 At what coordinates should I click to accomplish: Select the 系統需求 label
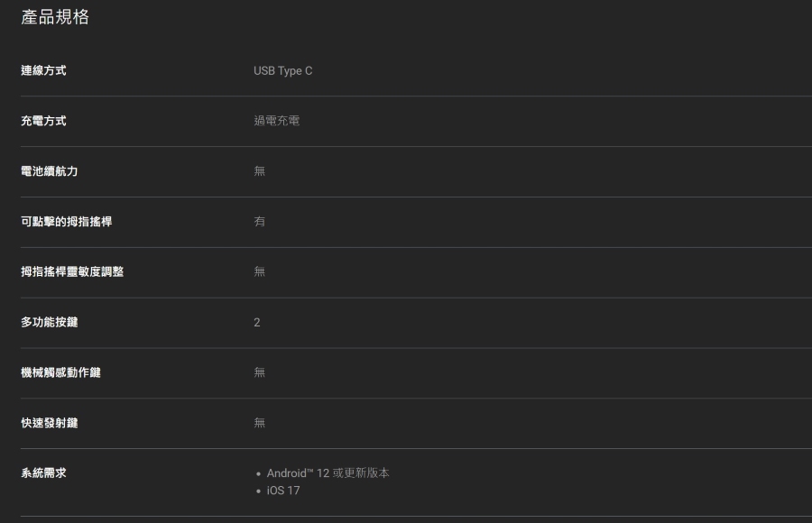[43, 473]
